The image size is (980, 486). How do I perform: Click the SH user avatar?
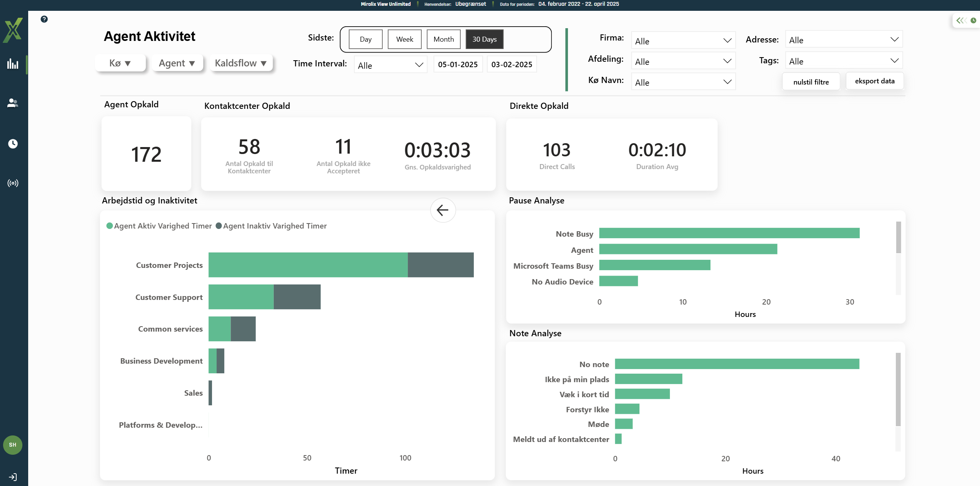tap(13, 445)
